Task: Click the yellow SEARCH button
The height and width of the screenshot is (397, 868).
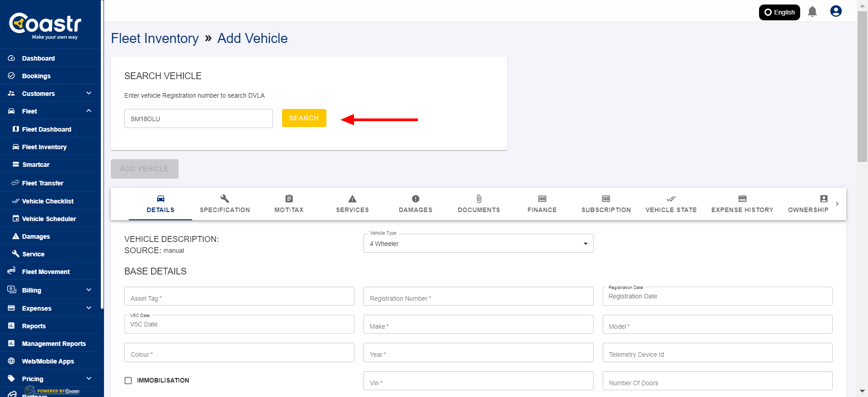Action: click(x=304, y=118)
